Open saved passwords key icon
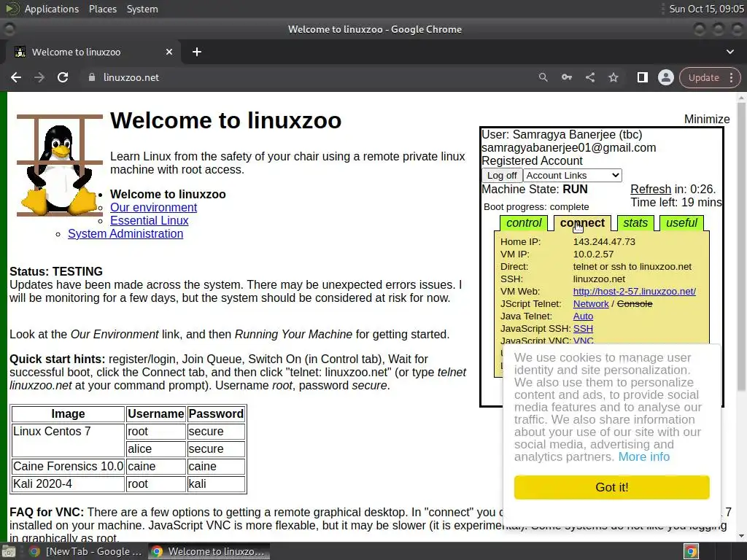The image size is (747, 560). (566, 77)
